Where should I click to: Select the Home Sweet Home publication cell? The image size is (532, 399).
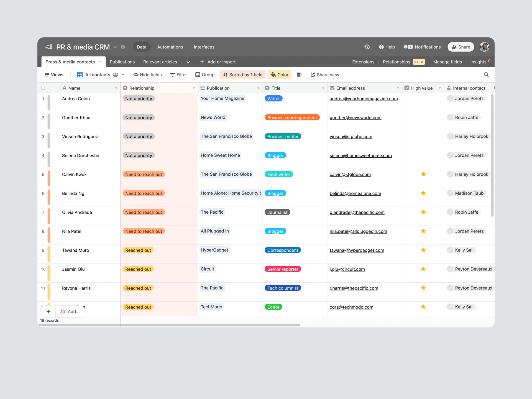[x=230, y=159]
